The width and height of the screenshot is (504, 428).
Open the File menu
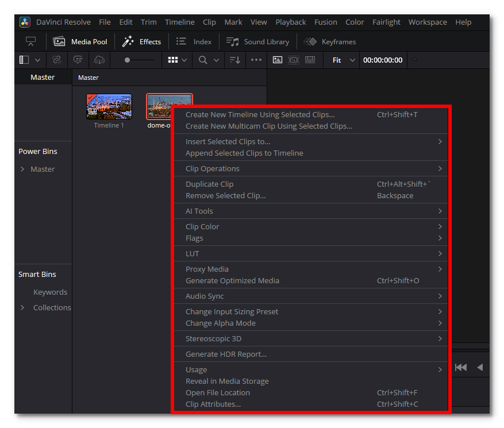105,22
